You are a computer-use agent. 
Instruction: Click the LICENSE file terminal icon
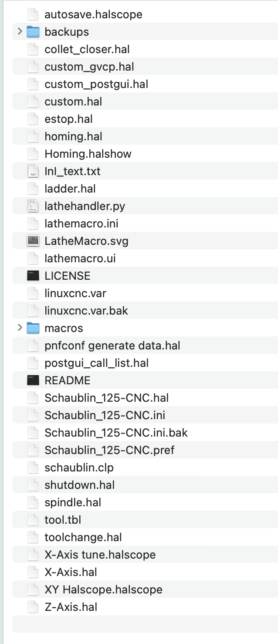click(33, 275)
